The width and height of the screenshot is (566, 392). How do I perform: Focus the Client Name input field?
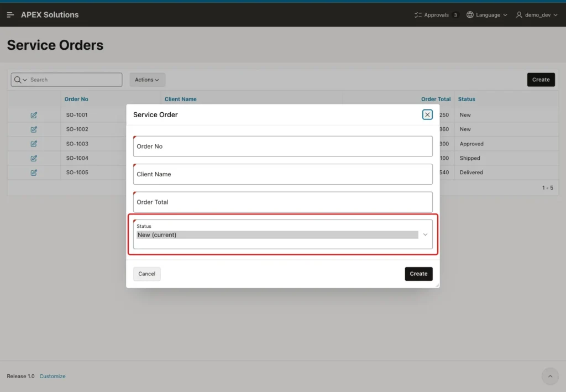282,174
